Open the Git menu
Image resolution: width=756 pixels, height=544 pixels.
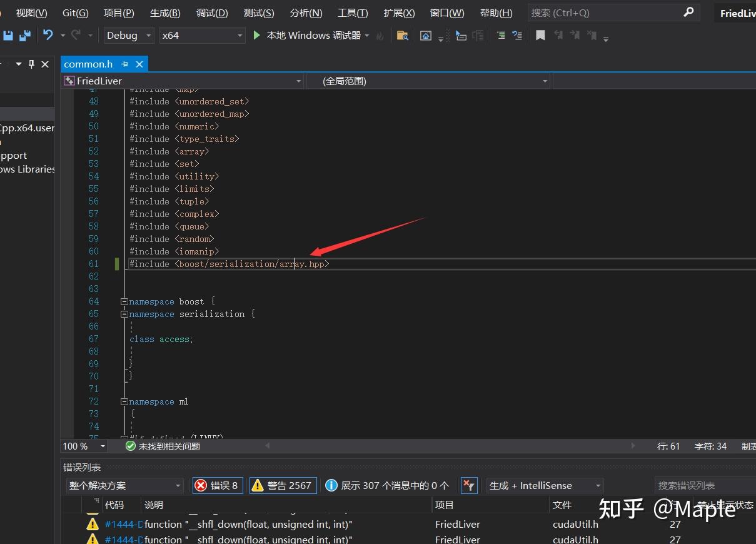(x=75, y=13)
